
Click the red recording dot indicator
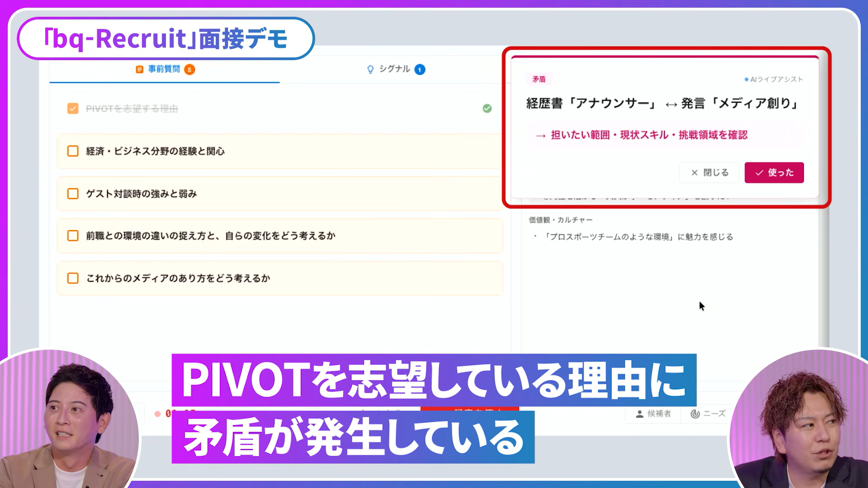click(157, 414)
